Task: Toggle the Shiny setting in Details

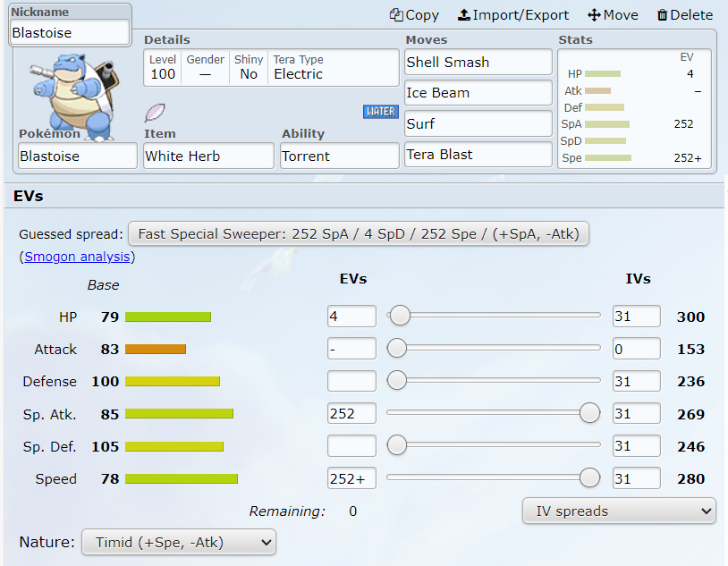Action: click(x=249, y=67)
